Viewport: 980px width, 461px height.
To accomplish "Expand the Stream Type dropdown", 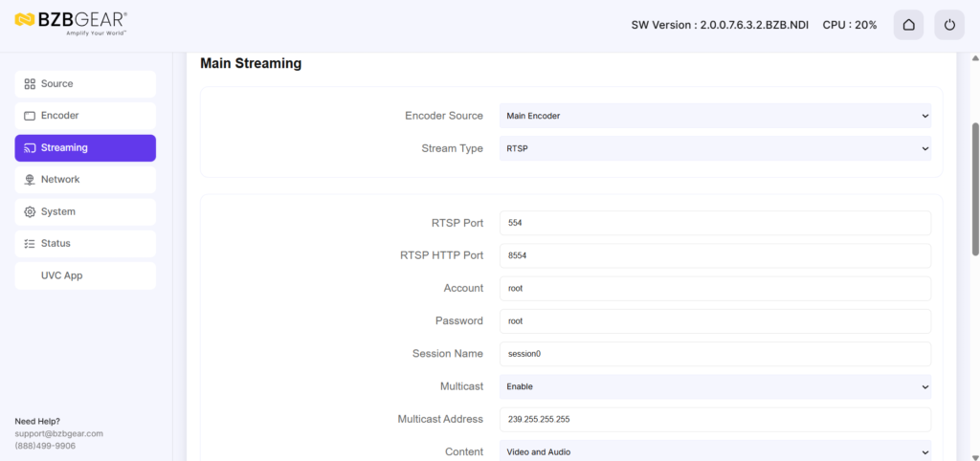I will (715, 148).
